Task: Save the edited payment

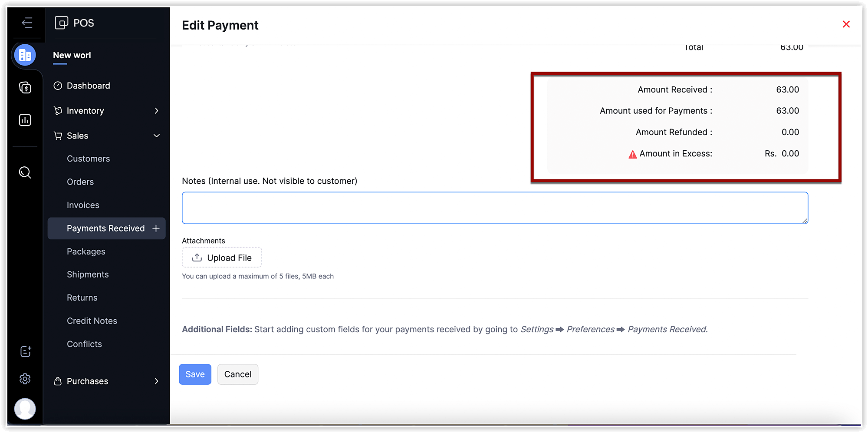Action: point(195,374)
